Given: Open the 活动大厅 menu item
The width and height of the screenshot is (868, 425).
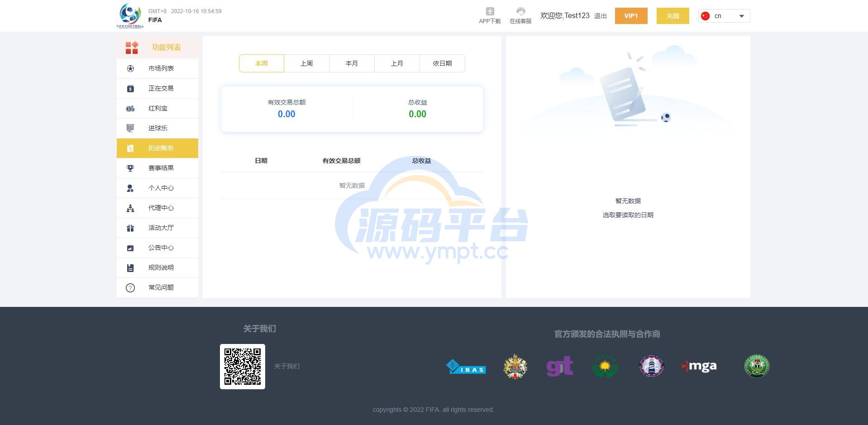Looking at the screenshot, I should coord(157,228).
